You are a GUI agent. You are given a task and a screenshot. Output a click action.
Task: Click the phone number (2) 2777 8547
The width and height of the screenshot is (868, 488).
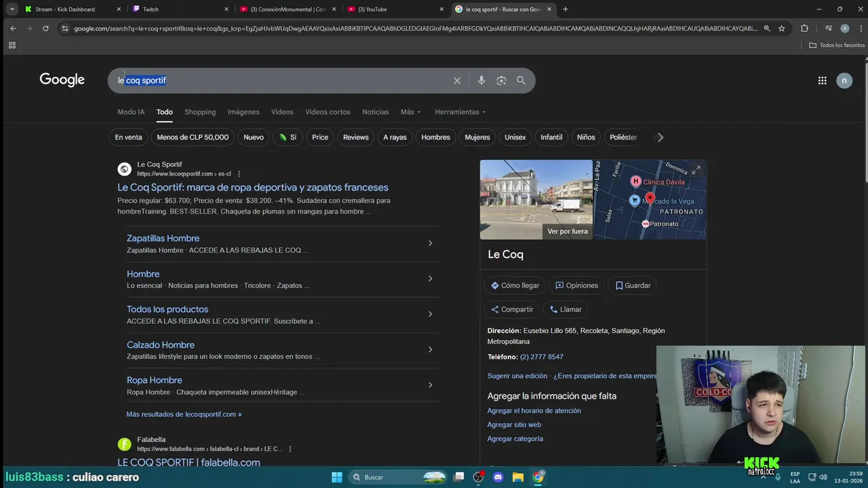click(x=542, y=357)
